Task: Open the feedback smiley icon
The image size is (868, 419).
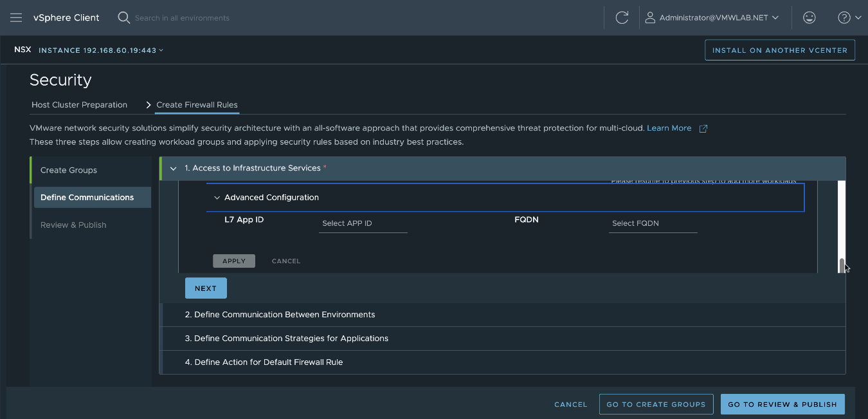Action: coord(809,17)
